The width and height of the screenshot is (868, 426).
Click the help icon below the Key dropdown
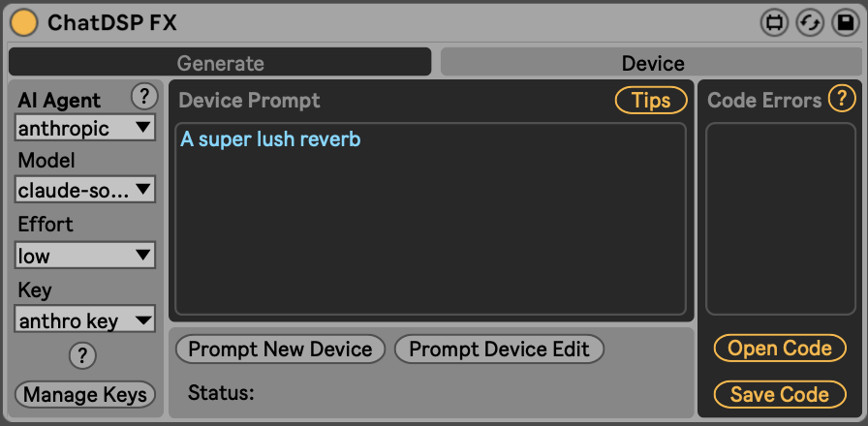click(x=82, y=356)
